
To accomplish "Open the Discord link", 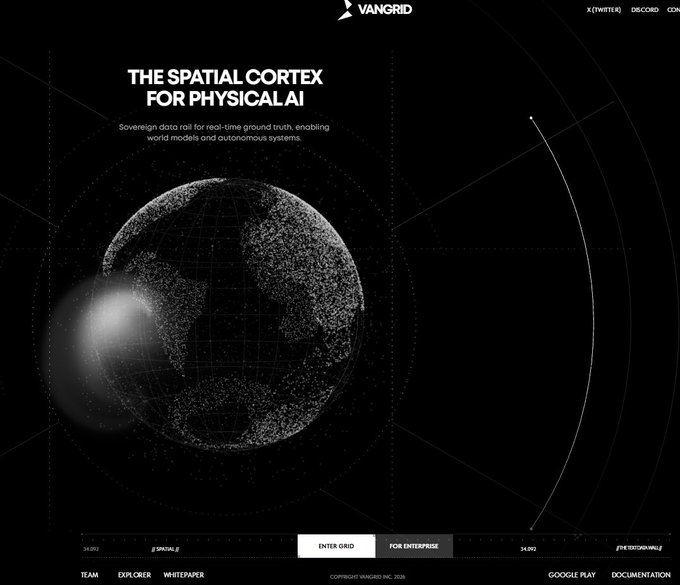I will coord(644,10).
